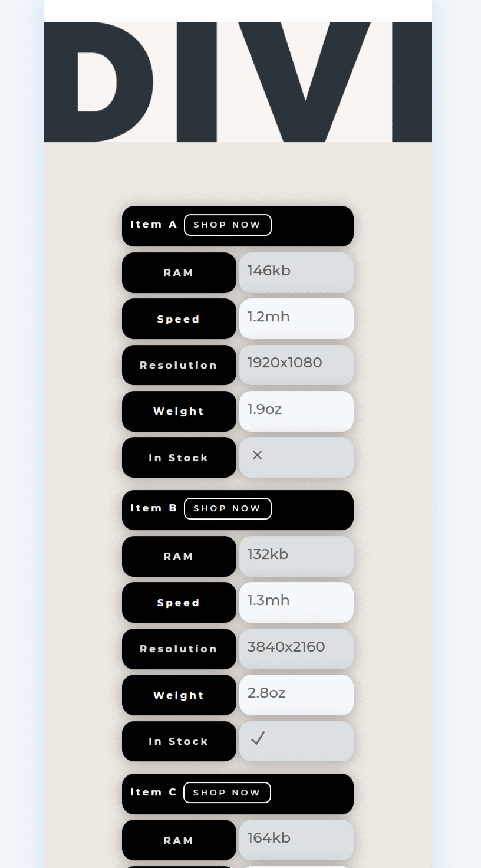Select the Resolution label for Item A
Viewport: 481px width, 868px height.
tap(179, 365)
